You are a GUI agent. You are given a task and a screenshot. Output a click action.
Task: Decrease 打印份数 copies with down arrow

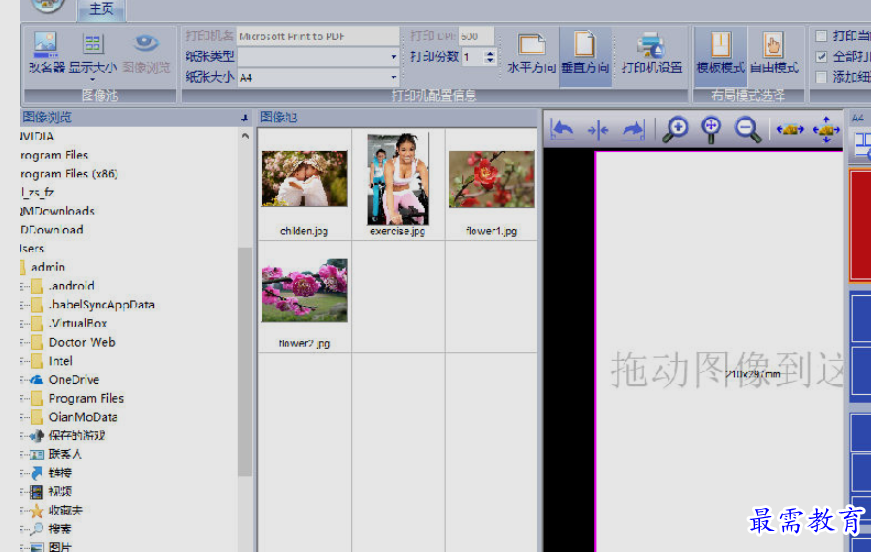489,60
